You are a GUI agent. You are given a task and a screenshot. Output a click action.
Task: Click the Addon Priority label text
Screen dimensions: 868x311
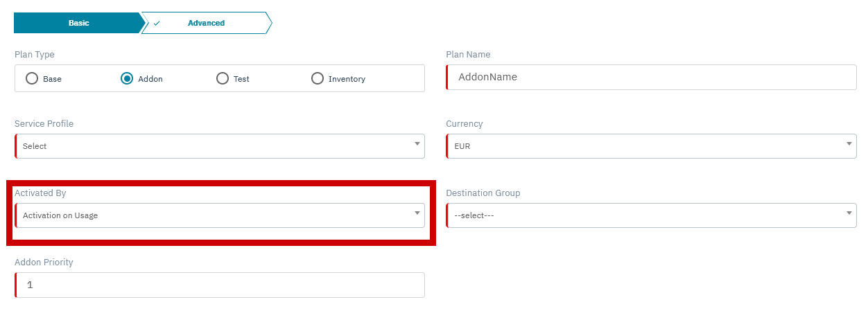pyautogui.click(x=44, y=263)
